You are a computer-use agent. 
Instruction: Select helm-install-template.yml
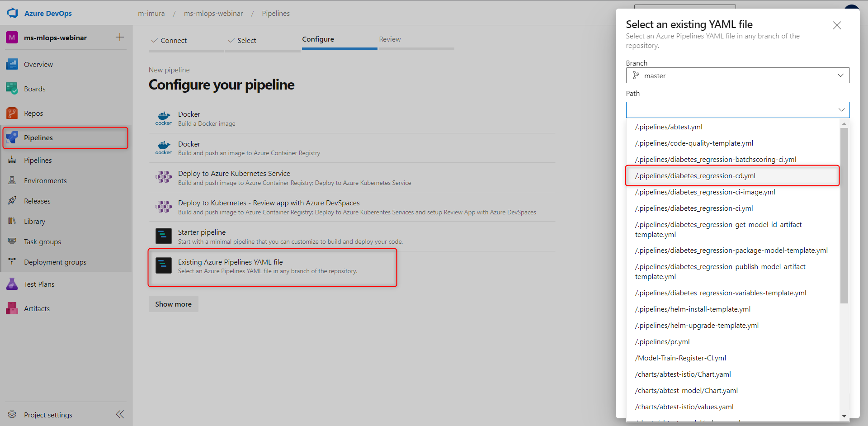click(733, 309)
